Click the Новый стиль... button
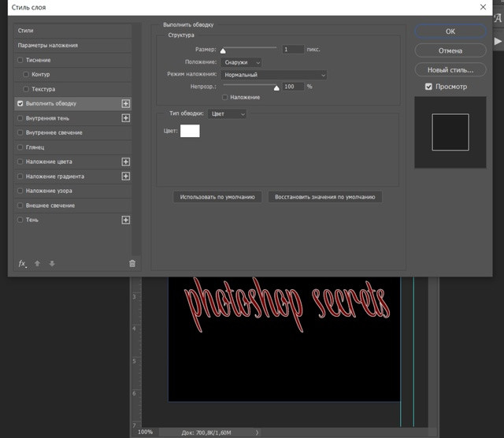Viewport: 504px width, 438px height. [450, 70]
